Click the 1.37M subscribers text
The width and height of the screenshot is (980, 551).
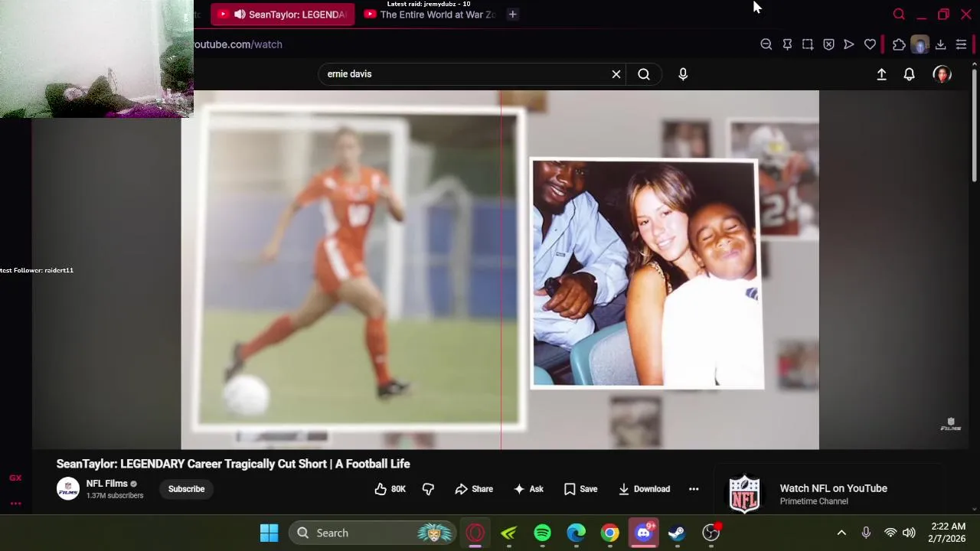point(115,496)
